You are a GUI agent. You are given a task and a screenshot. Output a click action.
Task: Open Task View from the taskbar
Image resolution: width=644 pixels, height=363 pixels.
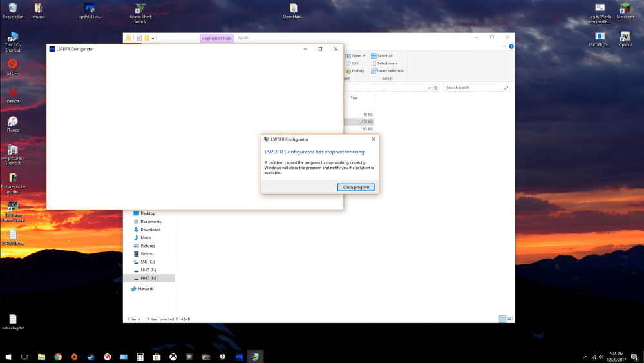pyautogui.click(x=24, y=357)
